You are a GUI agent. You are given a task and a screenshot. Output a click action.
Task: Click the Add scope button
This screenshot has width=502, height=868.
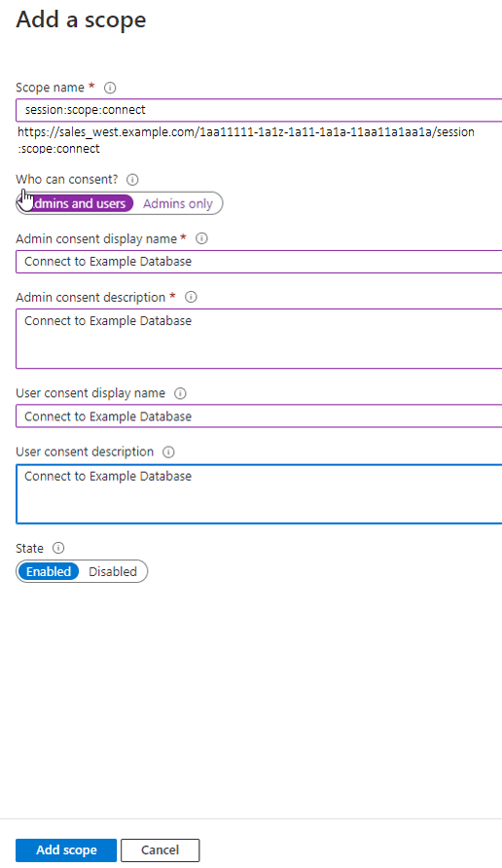click(66, 850)
